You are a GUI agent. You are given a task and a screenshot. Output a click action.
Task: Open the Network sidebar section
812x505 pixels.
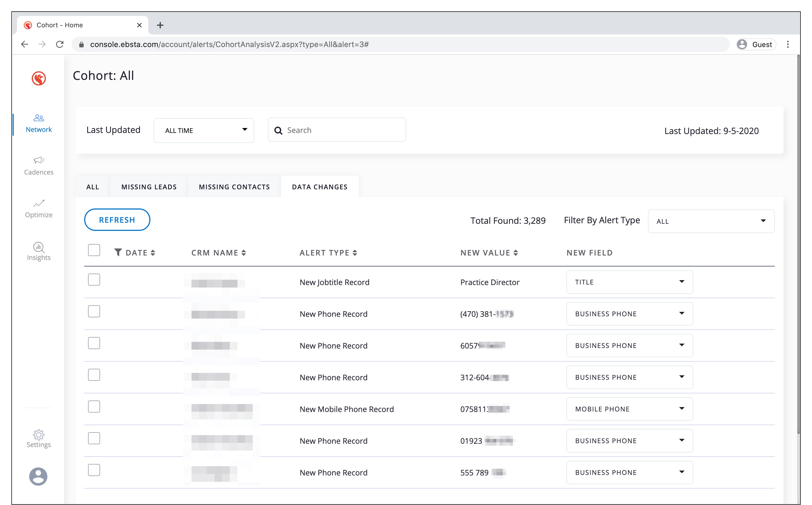coord(38,124)
